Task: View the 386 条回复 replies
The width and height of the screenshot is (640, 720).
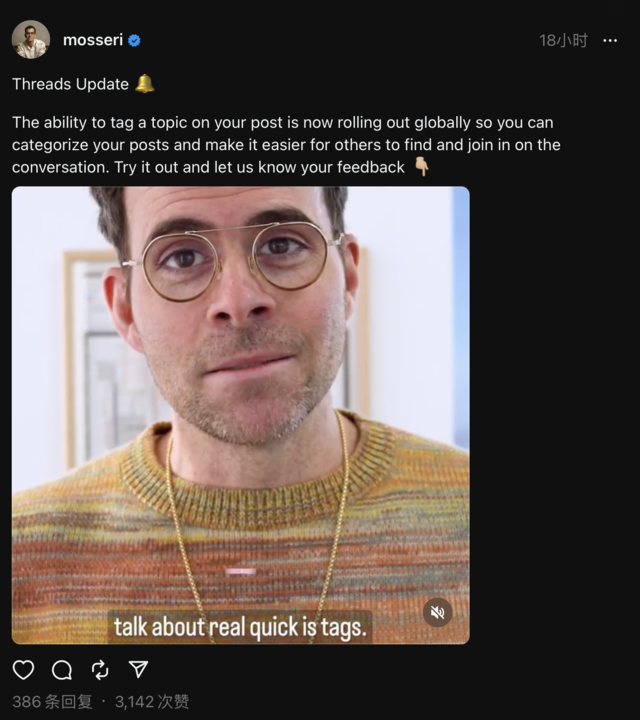Action: tap(52, 701)
